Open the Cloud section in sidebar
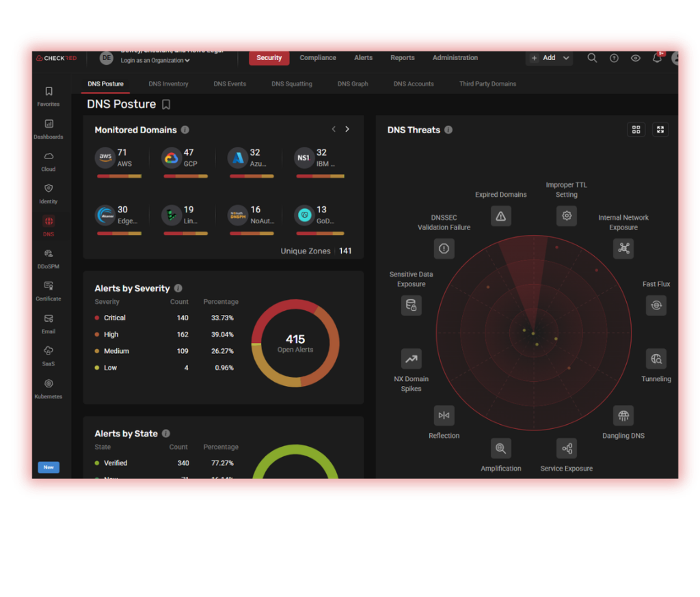The width and height of the screenshot is (700, 597). pyautogui.click(x=49, y=161)
